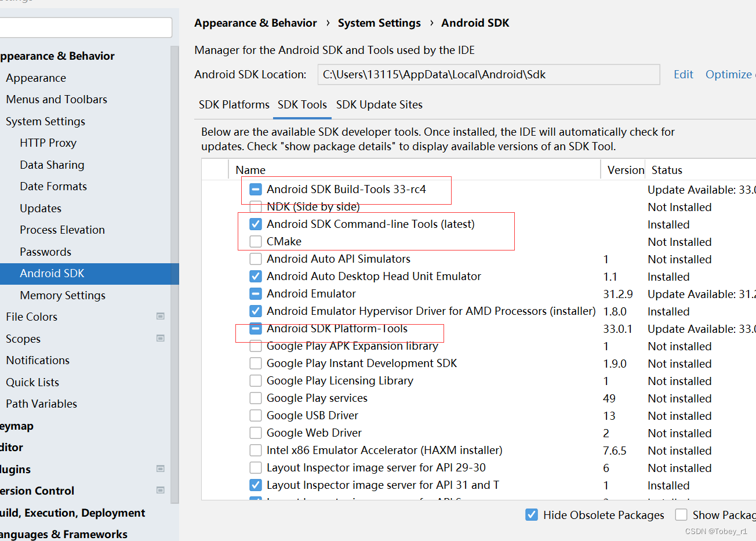The height and width of the screenshot is (541, 756).
Task: Check Google USB Driver checkbox
Action: tap(256, 415)
